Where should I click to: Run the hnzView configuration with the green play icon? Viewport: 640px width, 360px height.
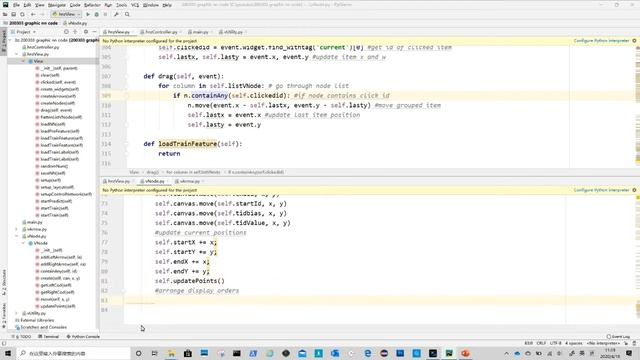[x=88, y=14]
